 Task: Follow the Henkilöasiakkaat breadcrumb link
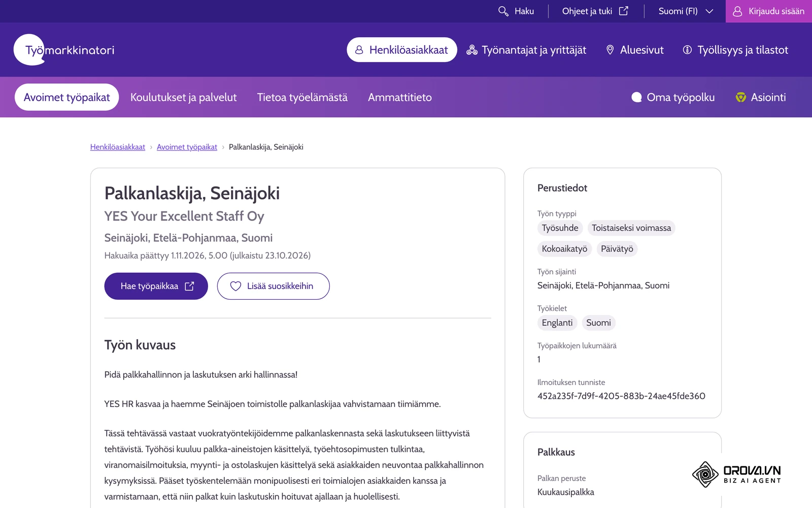118,147
